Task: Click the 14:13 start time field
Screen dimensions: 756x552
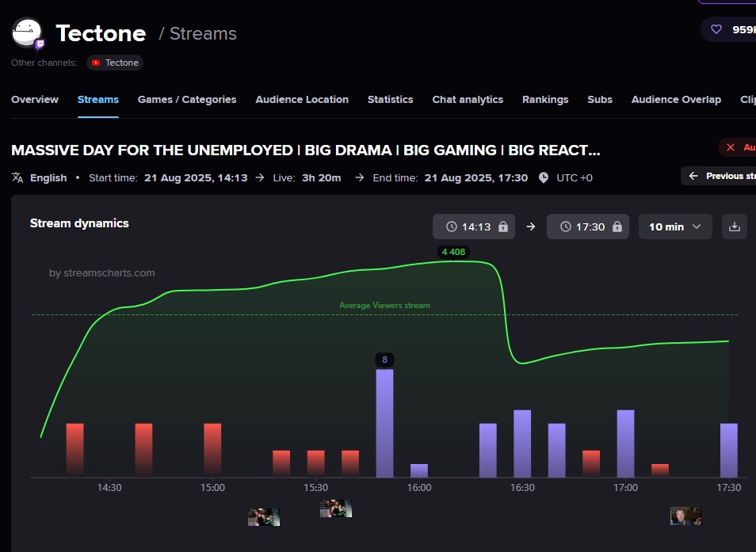Action: [x=473, y=227]
